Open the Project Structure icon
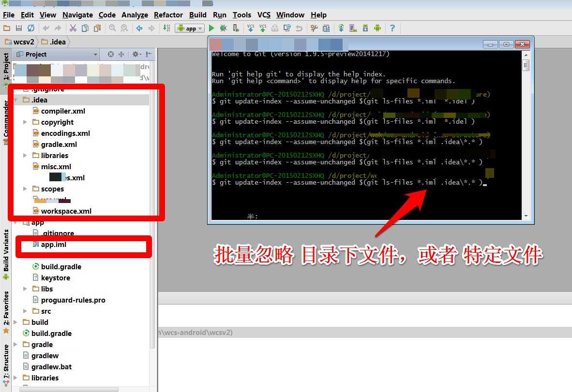Image resolution: width=572 pixels, height=392 pixels. pos(326,28)
